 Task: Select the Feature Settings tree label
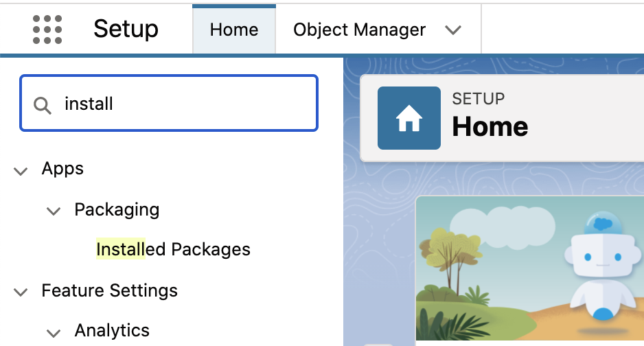pos(110,290)
